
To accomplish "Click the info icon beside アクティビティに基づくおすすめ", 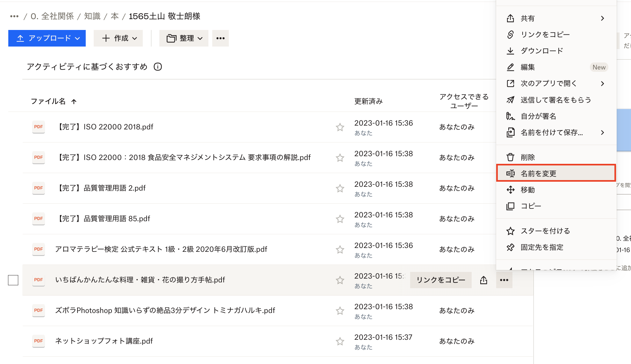I will [158, 67].
